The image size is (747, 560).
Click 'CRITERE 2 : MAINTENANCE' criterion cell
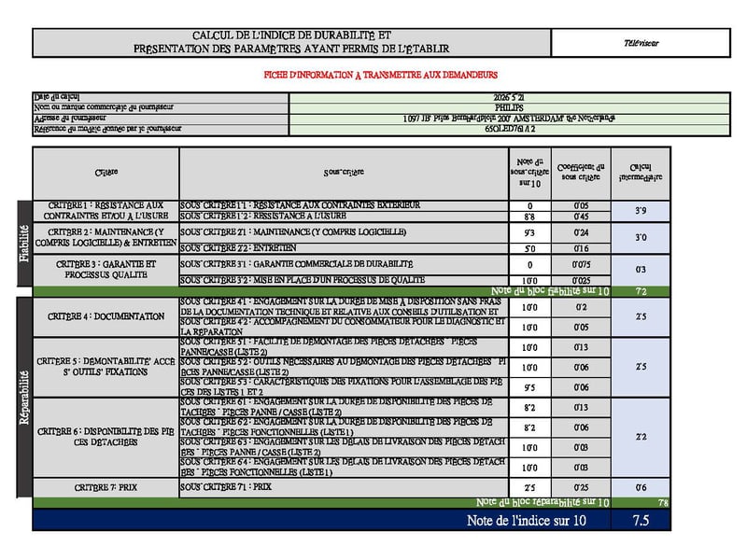pyautogui.click(x=106, y=238)
